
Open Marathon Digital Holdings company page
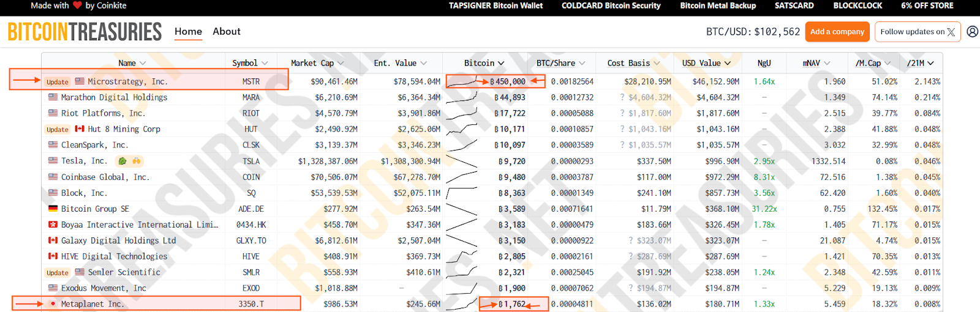coord(114,97)
